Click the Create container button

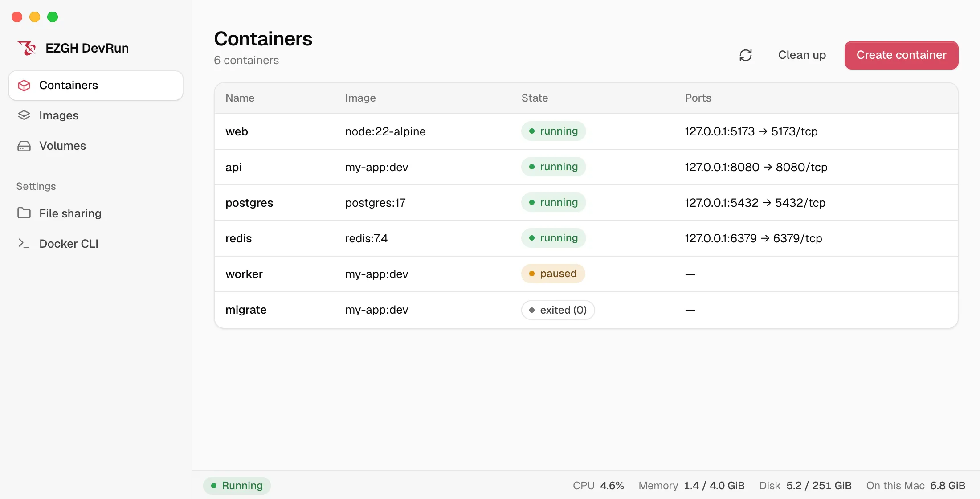click(x=901, y=55)
